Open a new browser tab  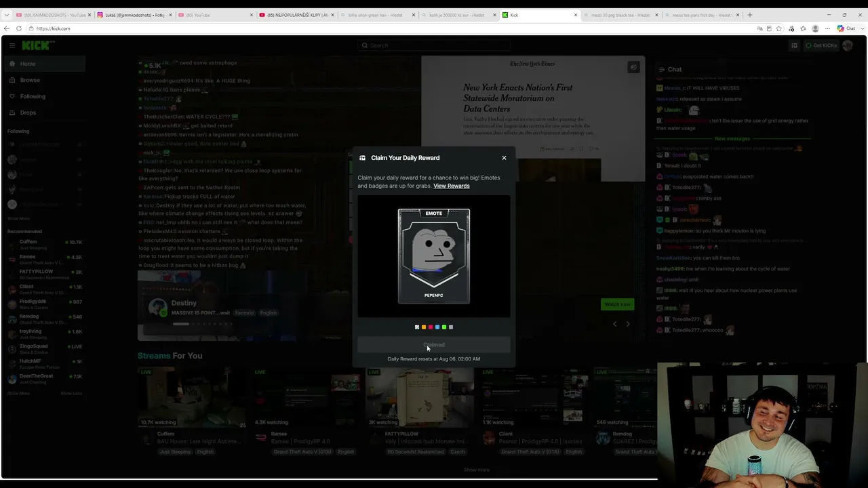pos(749,15)
